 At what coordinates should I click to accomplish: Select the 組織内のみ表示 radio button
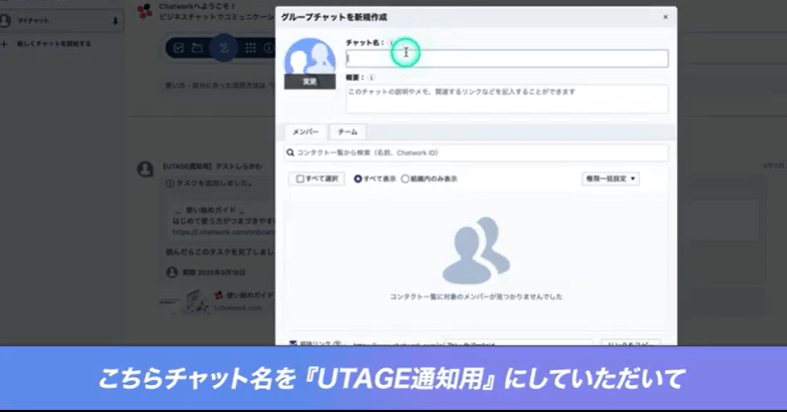[x=405, y=179]
